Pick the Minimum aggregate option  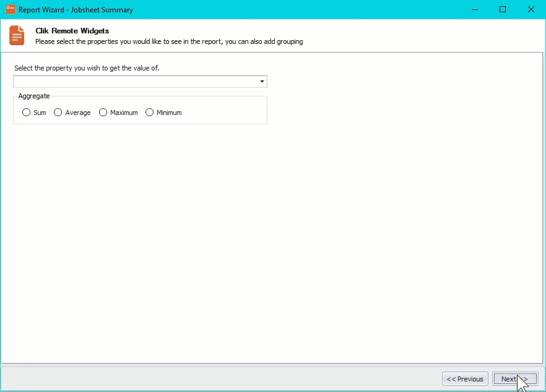tap(149, 113)
